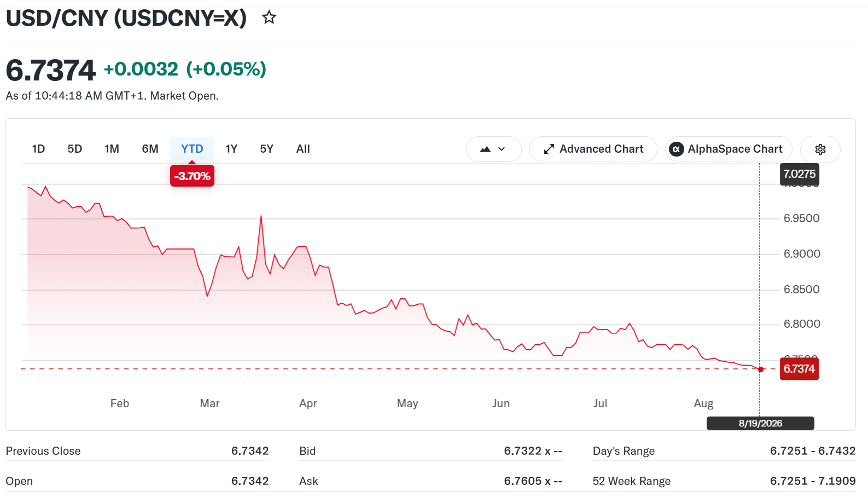The width and height of the screenshot is (868, 503).
Task: Select the All time range tab
Action: coord(303,149)
